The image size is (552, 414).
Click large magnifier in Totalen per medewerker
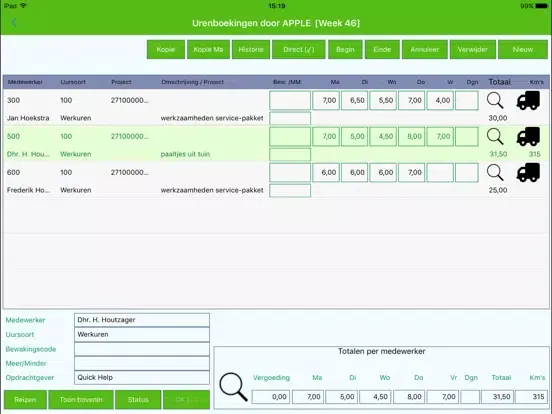(x=233, y=387)
